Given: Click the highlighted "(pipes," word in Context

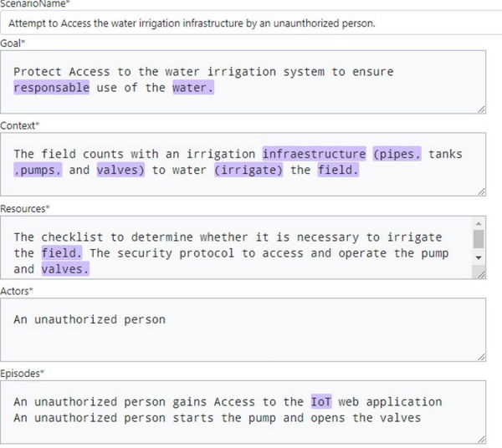Looking at the screenshot, I should [397, 154].
